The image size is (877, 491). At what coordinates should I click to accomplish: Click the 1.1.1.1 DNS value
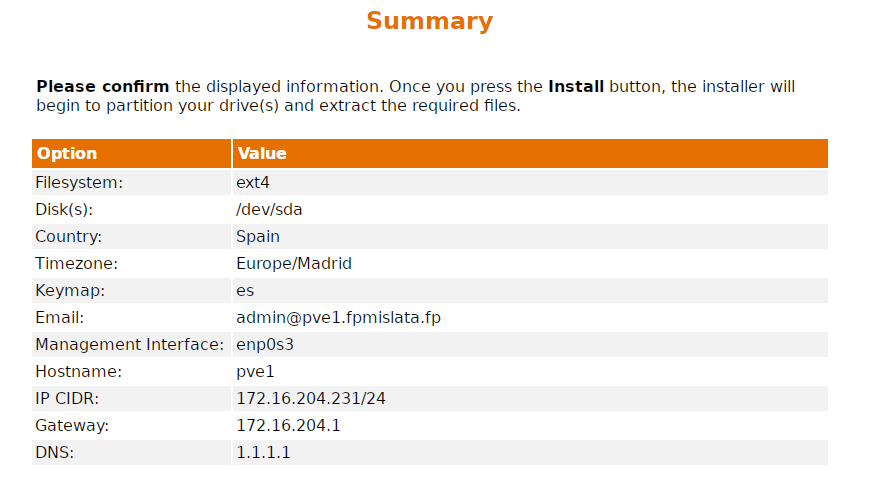click(263, 453)
